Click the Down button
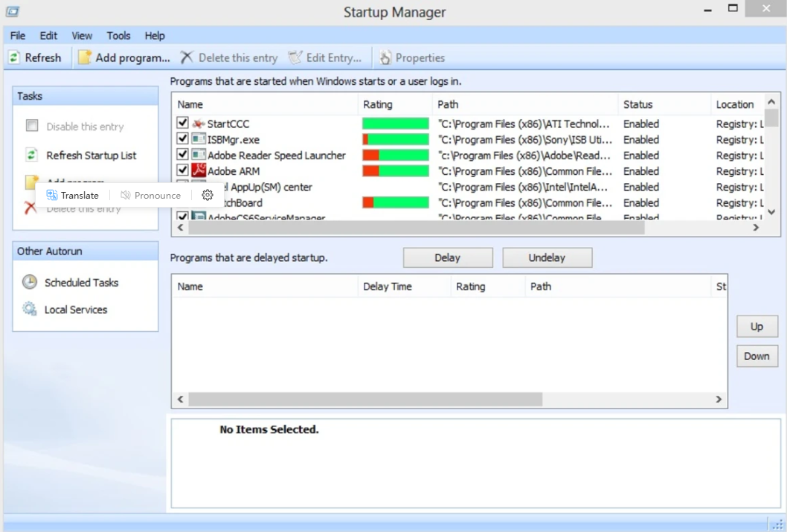Image resolution: width=787 pixels, height=532 pixels. 757,356
